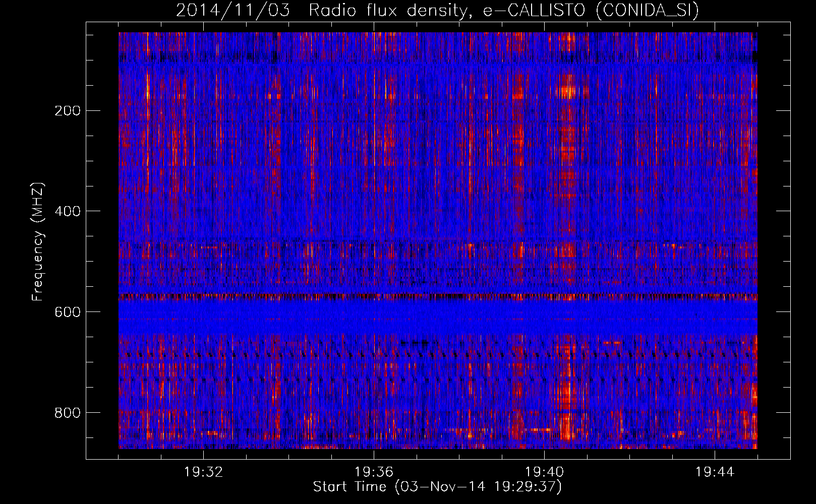Click the "600" frequency tick label
This screenshot has height=504, width=816.
click(67, 312)
